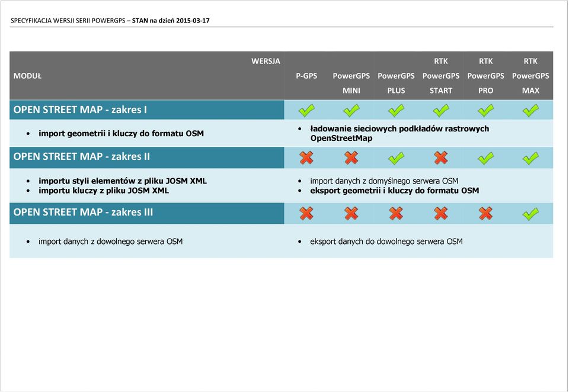569x392 pixels.
Task: Click the 'WERSJA' header label
Action: (266, 61)
